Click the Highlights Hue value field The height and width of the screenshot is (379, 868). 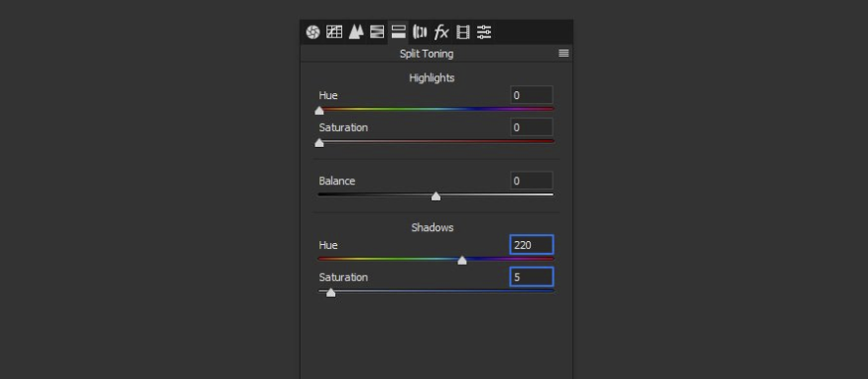point(532,95)
